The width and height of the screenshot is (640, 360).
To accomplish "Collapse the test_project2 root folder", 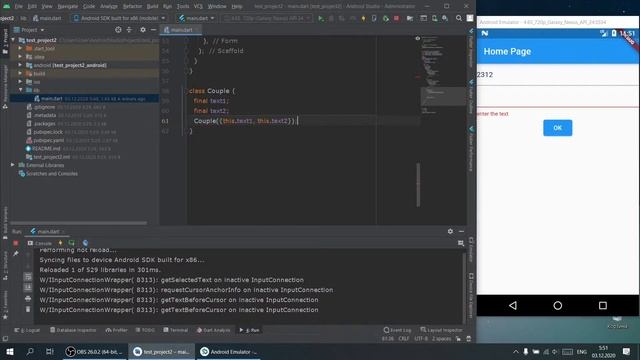I will (13, 40).
